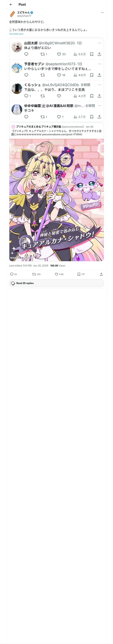The height and width of the screenshot is (644, 113).
Task: Like the post with 5.6K likes
Action: point(59,274)
